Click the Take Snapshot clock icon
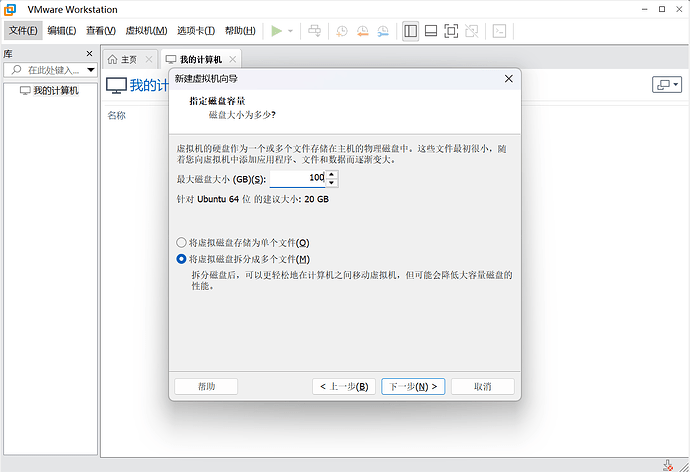 point(341,31)
